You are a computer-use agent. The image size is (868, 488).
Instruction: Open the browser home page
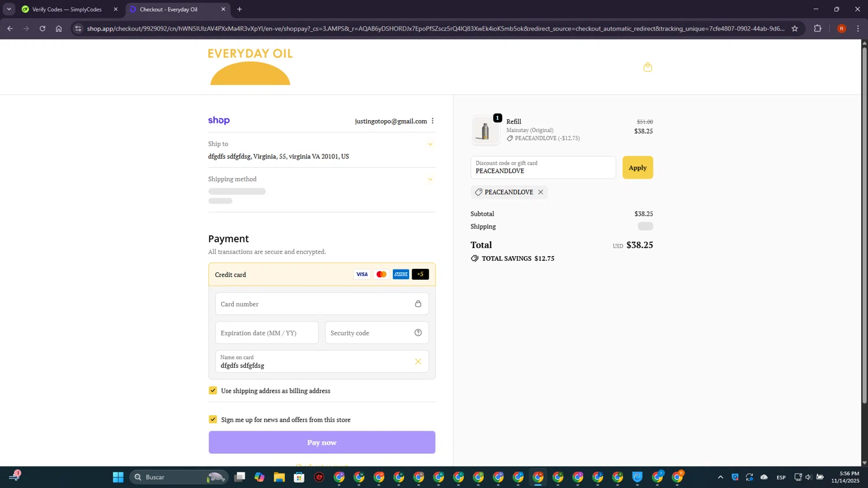pyautogui.click(x=58, y=28)
